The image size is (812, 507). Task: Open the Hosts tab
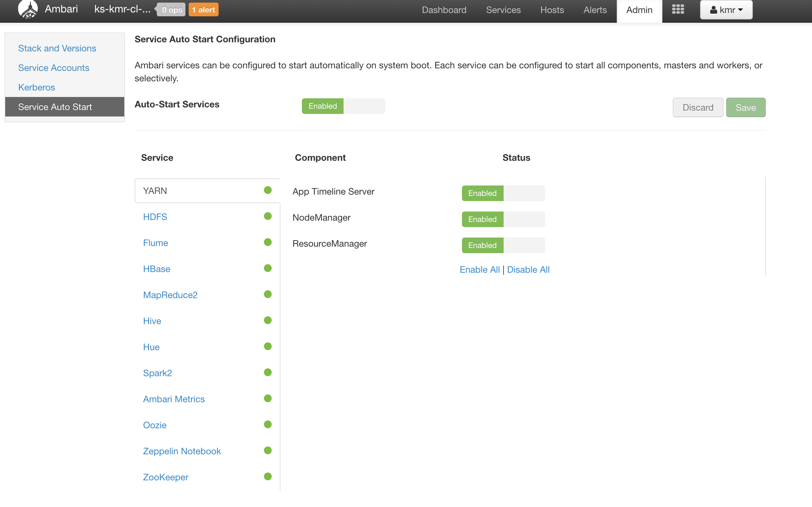[552, 10]
